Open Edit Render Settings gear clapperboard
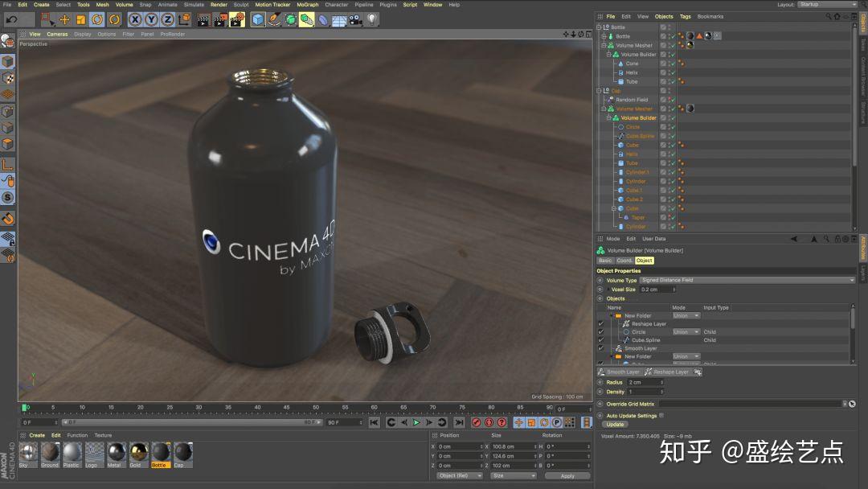This screenshot has width=868, height=489. 237,20
